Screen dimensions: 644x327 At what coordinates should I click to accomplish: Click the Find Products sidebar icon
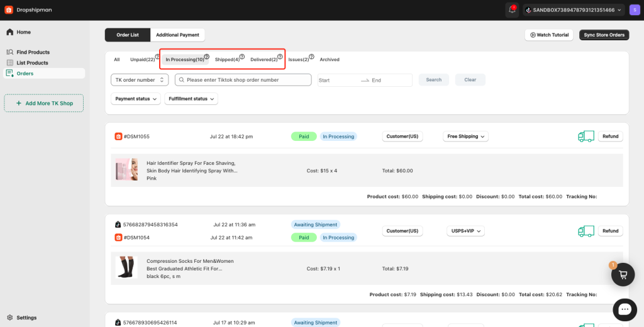click(x=10, y=52)
